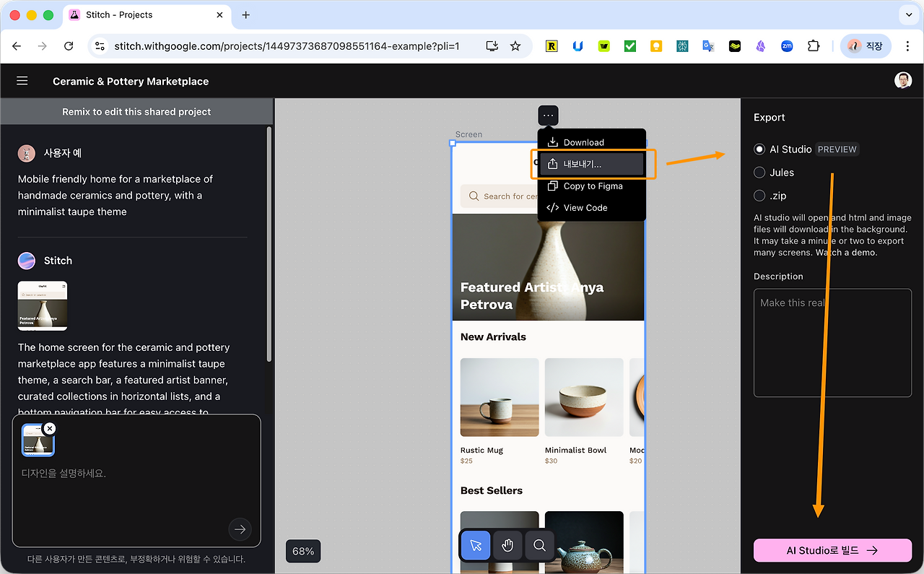The image size is (924, 574).
Task: Open the blue U extension
Action: click(x=578, y=46)
